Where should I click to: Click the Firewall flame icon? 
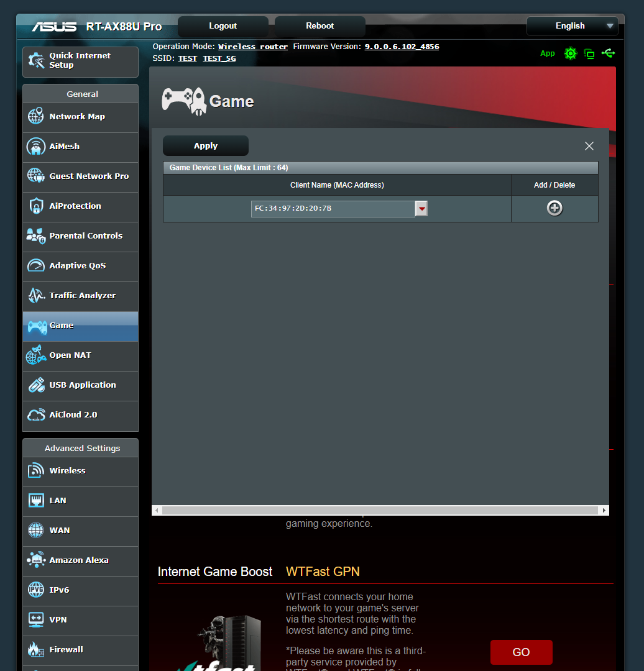coord(36,649)
